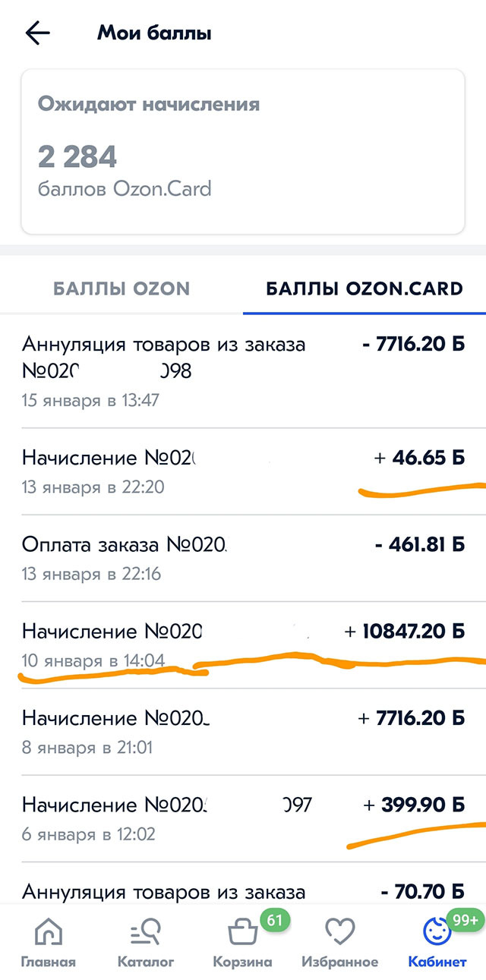Open the +10847.20 Б accrual entry
The width and height of the screenshot is (486, 980).
click(243, 644)
